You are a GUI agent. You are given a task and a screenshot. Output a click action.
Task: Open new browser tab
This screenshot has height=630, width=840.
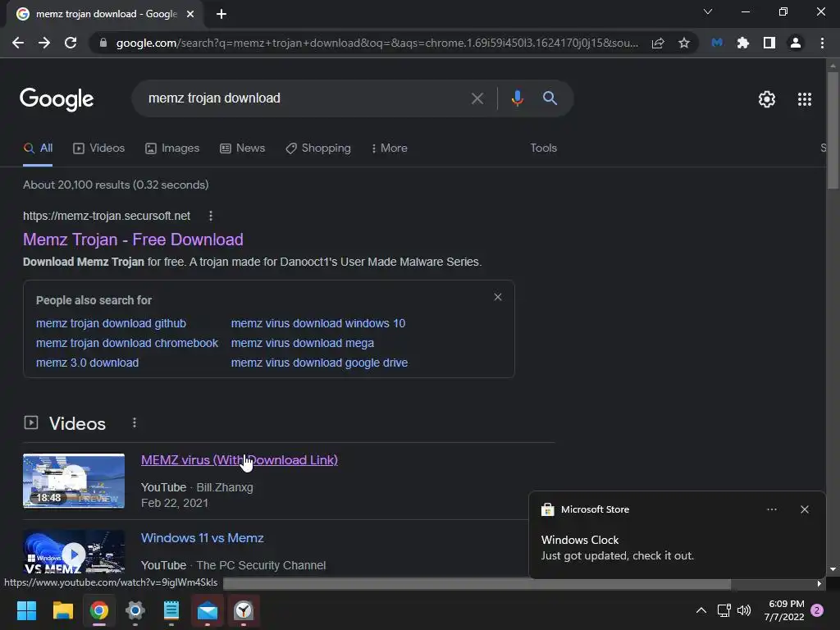(221, 14)
